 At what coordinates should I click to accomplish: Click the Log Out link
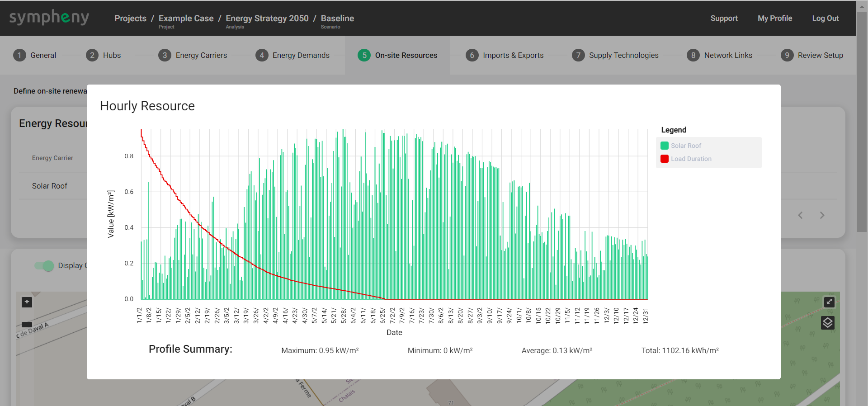click(x=825, y=18)
